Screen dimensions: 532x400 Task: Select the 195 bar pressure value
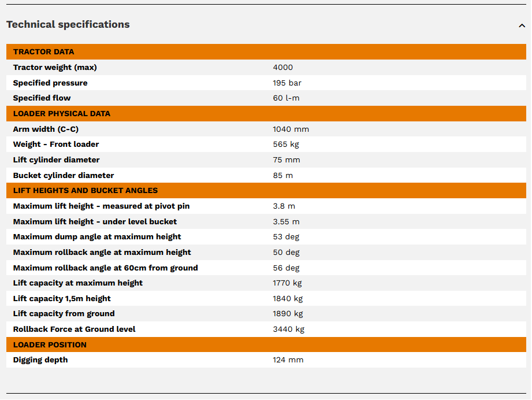[x=287, y=83]
